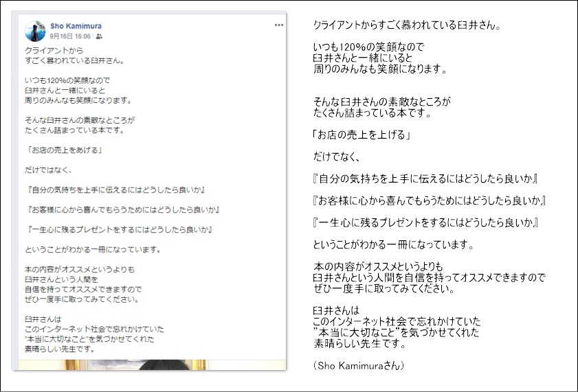Click transcript line '『一生心に残るプレゼントを…'

pos(425,222)
